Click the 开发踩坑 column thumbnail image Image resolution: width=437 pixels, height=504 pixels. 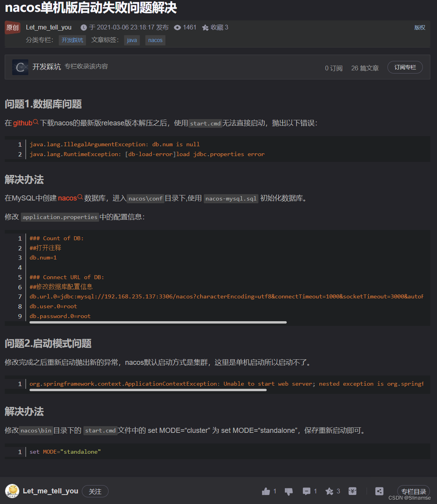tap(20, 67)
